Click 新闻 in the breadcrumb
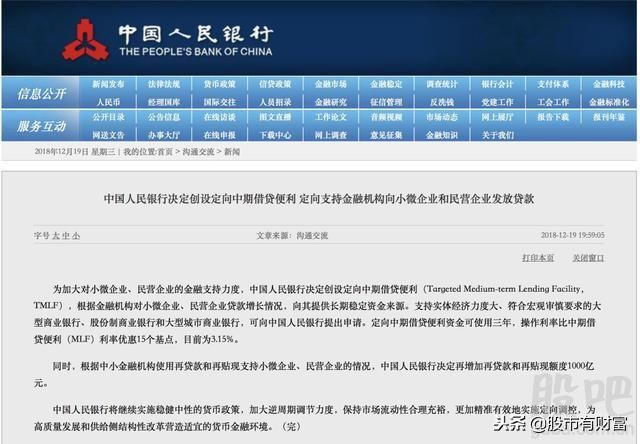This screenshot has width=640, height=444. pos(232,152)
